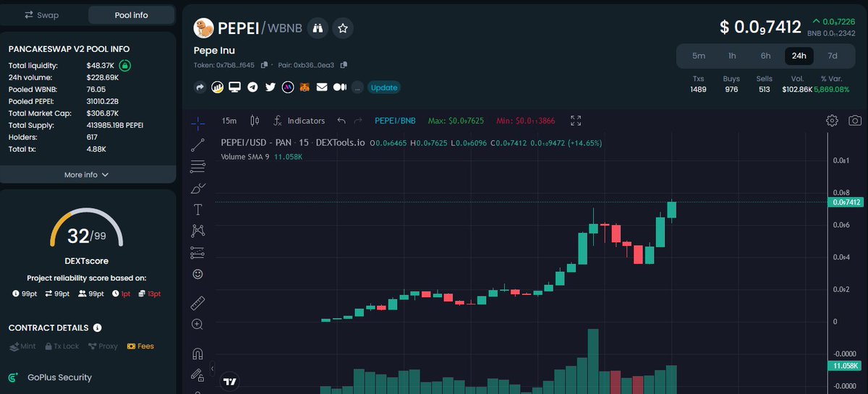Select the crosshair cursor tool

(x=197, y=124)
